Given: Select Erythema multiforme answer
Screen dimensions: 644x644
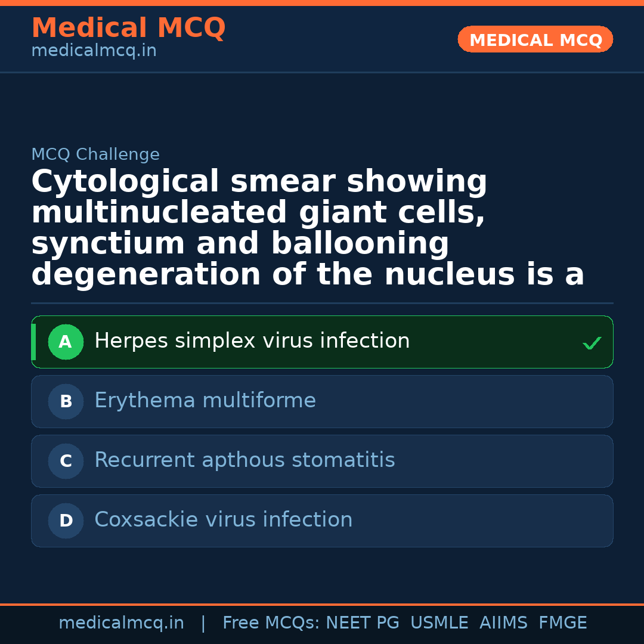Looking at the screenshot, I should (x=205, y=401).
